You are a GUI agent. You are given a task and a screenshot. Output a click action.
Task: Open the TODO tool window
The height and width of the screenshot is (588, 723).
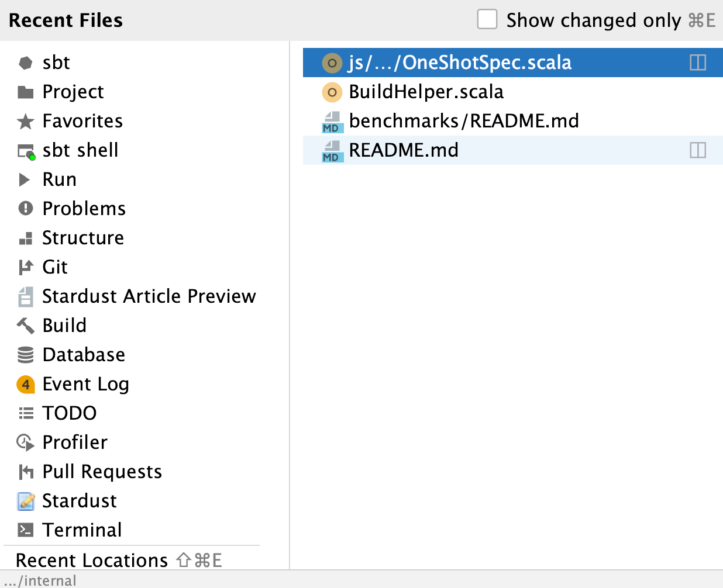click(x=70, y=413)
